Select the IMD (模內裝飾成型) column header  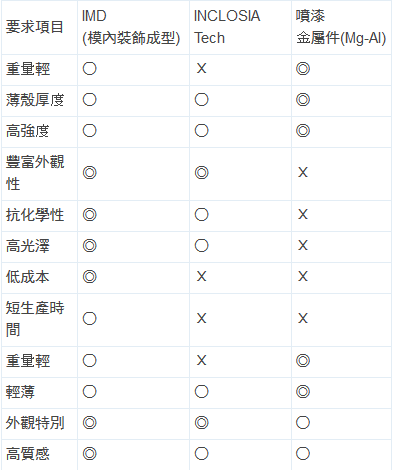(x=131, y=27)
